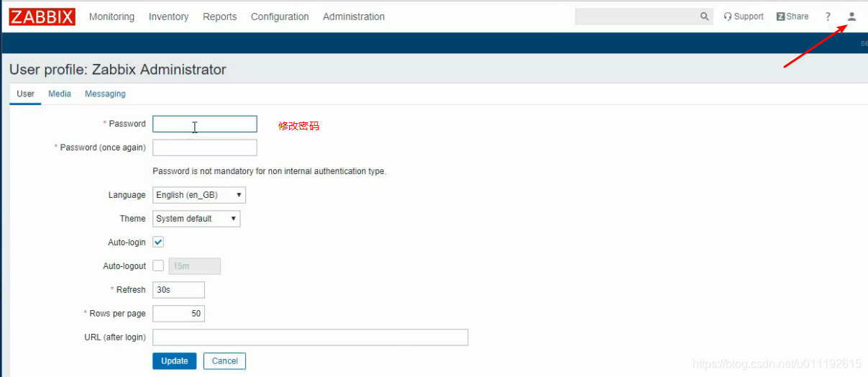Open the Support link

[x=744, y=17]
